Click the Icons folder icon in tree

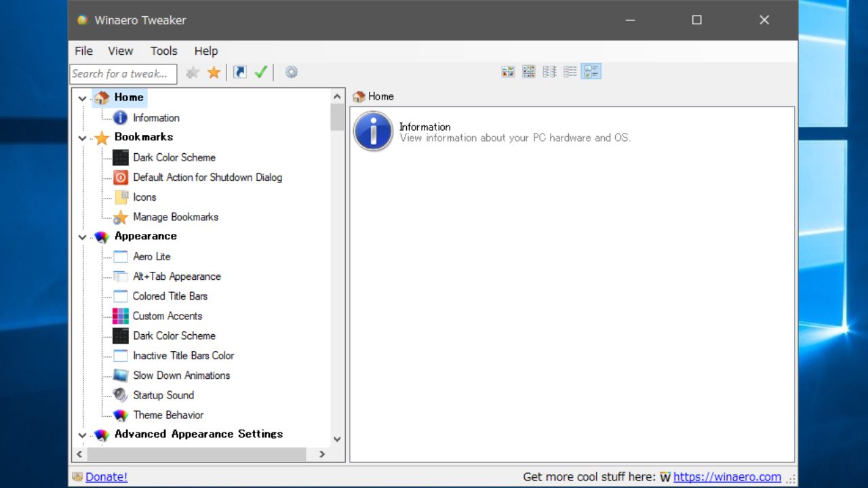click(121, 197)
